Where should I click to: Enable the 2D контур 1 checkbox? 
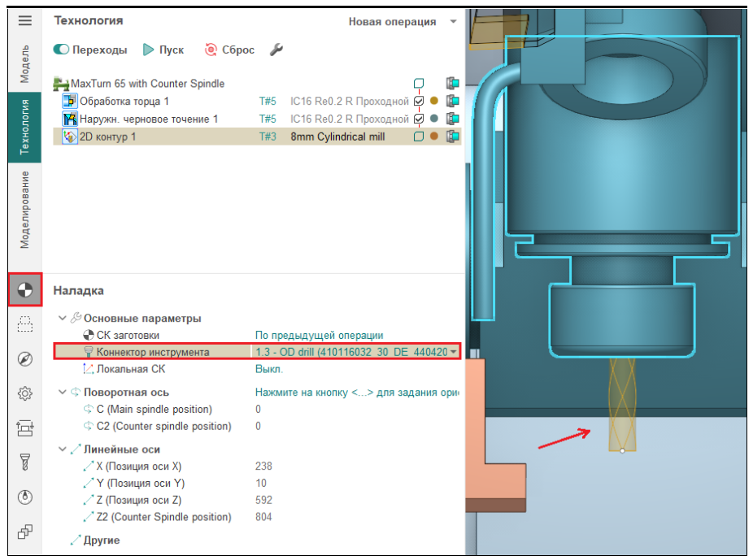(419, 137)
